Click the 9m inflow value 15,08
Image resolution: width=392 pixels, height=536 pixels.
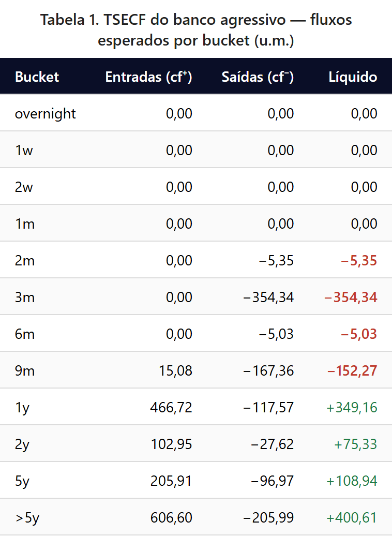pyautogui.click(x=176, y=371)
